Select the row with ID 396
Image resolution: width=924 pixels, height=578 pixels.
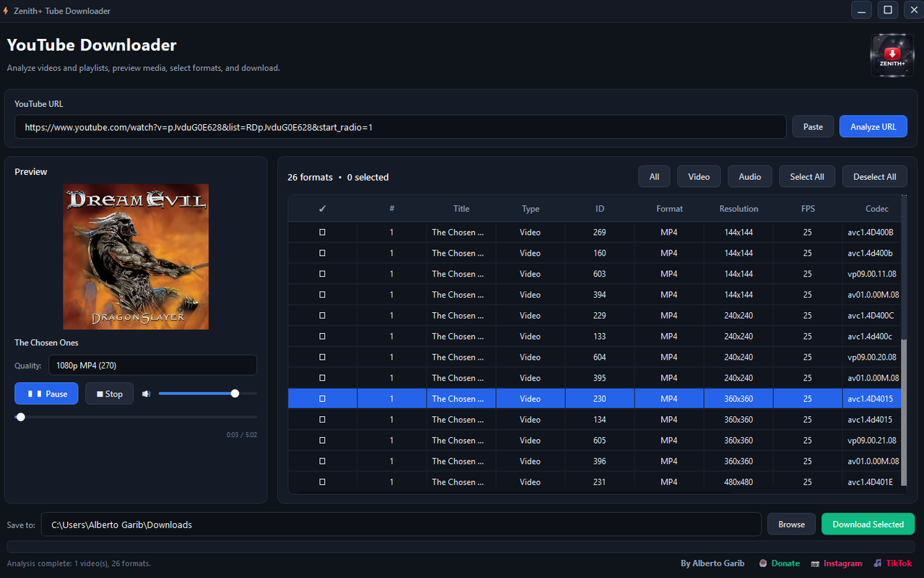pyautogui.click(x=596, y=461)
